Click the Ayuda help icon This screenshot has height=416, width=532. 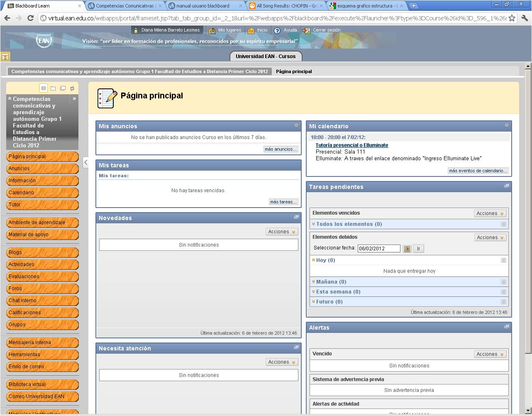[x=277, y=30]
